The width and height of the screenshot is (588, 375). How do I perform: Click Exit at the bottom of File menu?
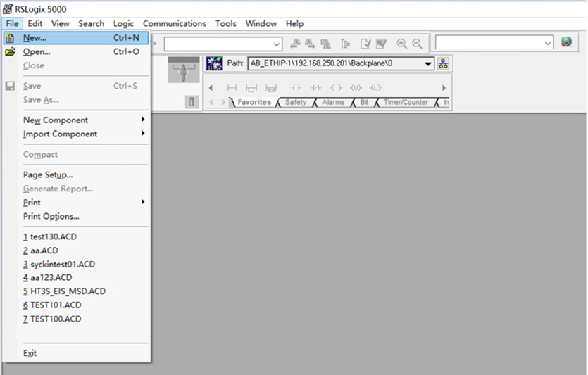click(30, 353)
